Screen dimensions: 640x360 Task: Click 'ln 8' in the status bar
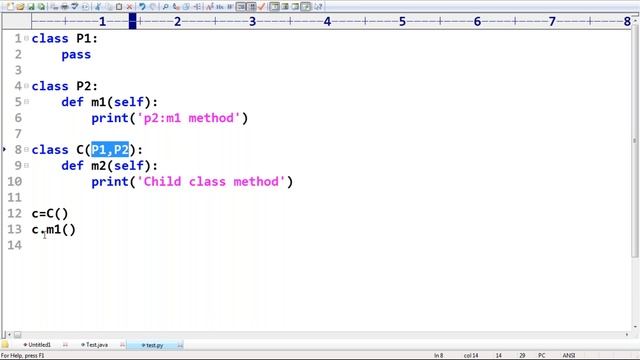(x=438, y=356)
